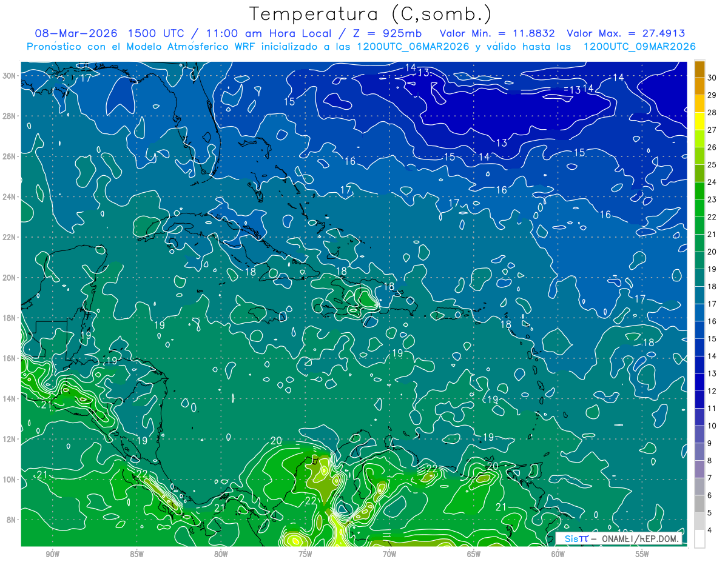Viewport: 728px width, 562px height.
Task: Click the color scale value '11'
Action: coord(712,409)
